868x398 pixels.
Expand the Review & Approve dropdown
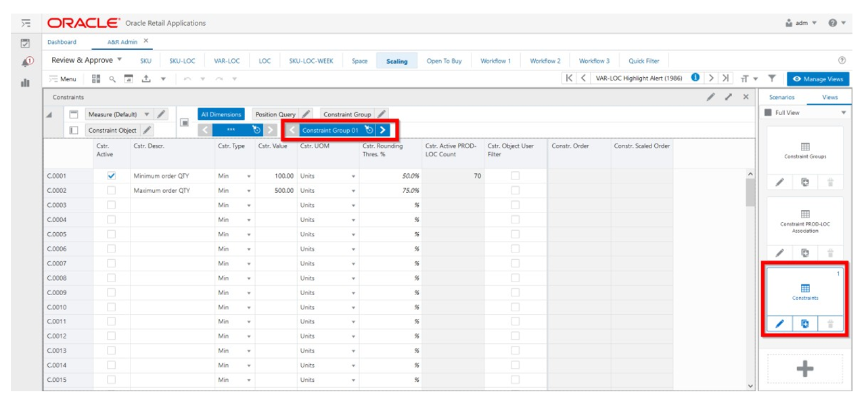87,60
